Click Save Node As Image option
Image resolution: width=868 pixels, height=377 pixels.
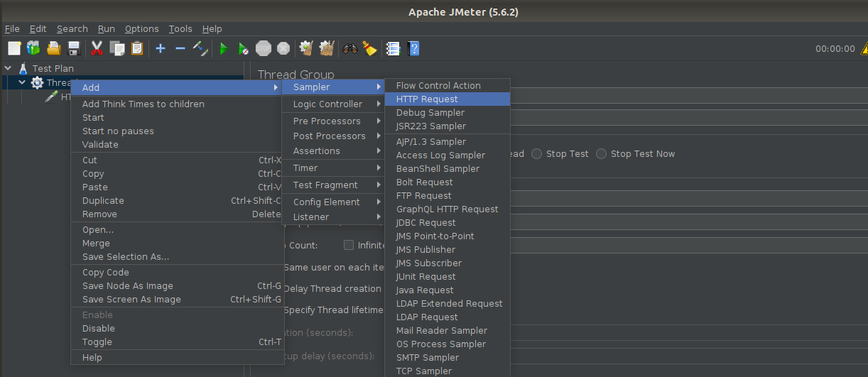(178, 285)
